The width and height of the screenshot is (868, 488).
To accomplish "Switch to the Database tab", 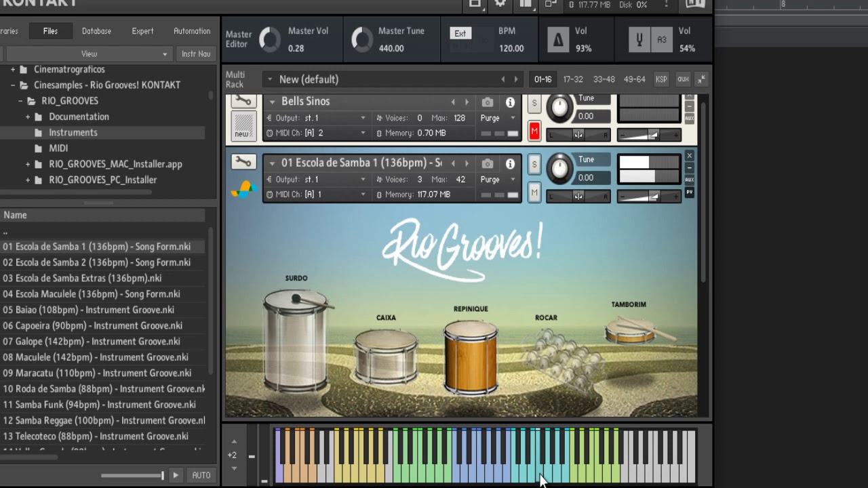I will point(96,31).
